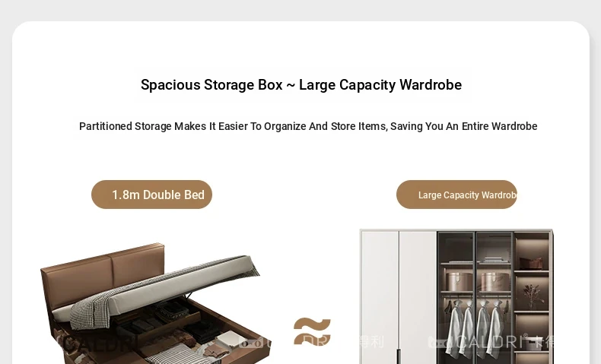The width and height of the screenshot is (601, 364).
Task: Click the Partitioned Storage subtitle text
Action: (308, 126)
